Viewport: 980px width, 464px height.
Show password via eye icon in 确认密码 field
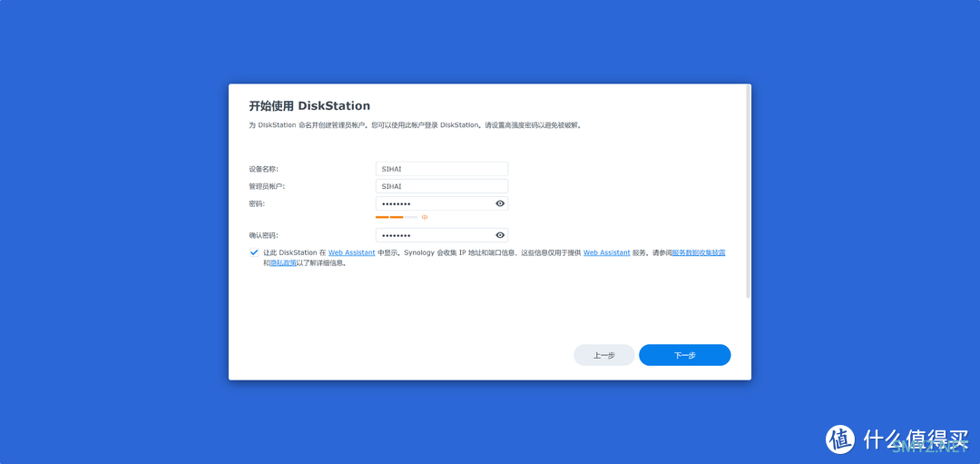point(499,235)
